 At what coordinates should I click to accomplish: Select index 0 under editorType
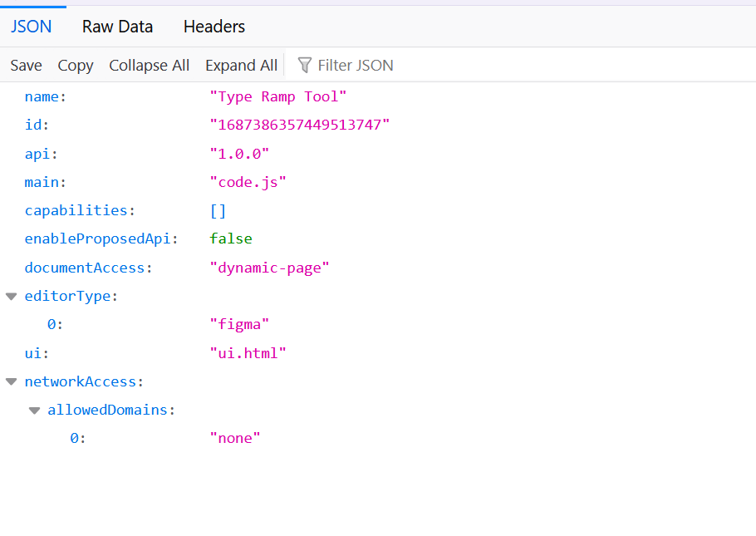point(52,324)
